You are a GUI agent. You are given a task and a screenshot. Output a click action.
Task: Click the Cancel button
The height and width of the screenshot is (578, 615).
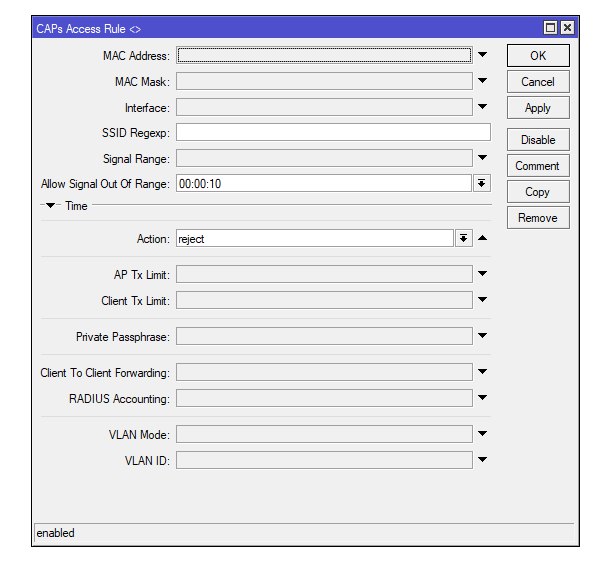538,82
